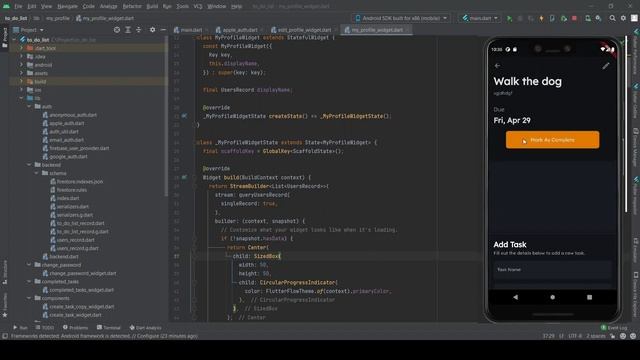Open the Terminal tool window
The height and width of the screenshot is (360, 640).
109,328
